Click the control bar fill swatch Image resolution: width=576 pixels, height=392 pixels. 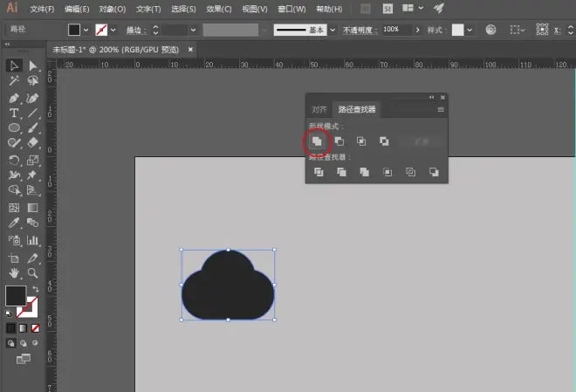(x=74, y=30)
